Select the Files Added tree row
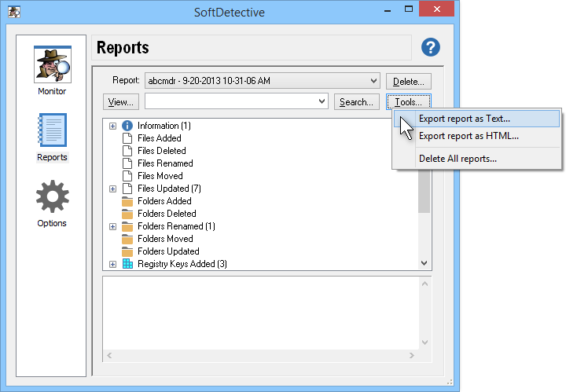 (x=159, y=138)
